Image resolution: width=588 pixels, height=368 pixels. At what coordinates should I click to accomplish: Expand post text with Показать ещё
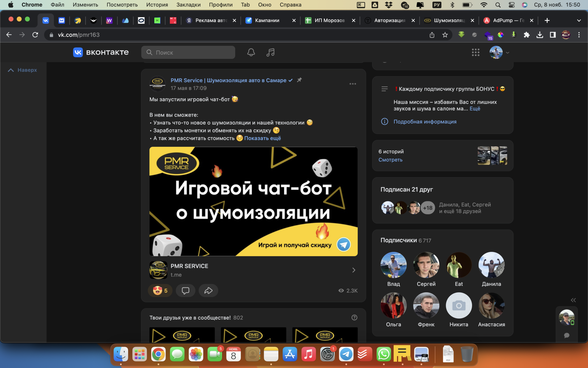[x=262, y=138]
